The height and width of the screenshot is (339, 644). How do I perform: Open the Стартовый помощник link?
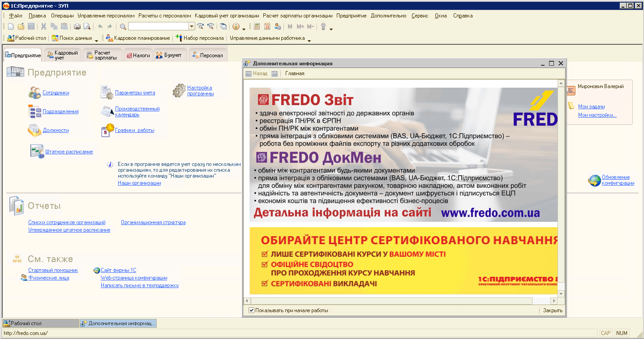(53, 270)
